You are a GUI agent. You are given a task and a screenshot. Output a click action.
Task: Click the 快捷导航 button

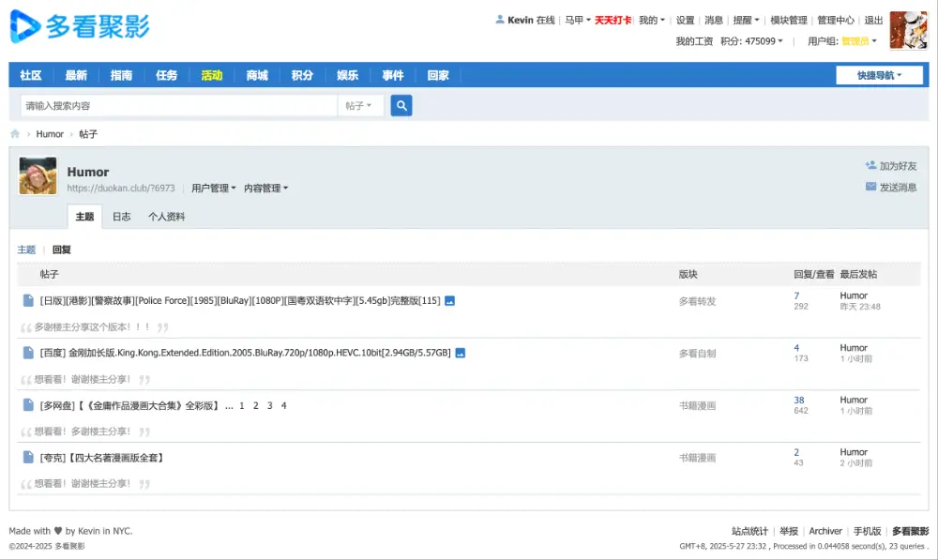coord(879,75)
